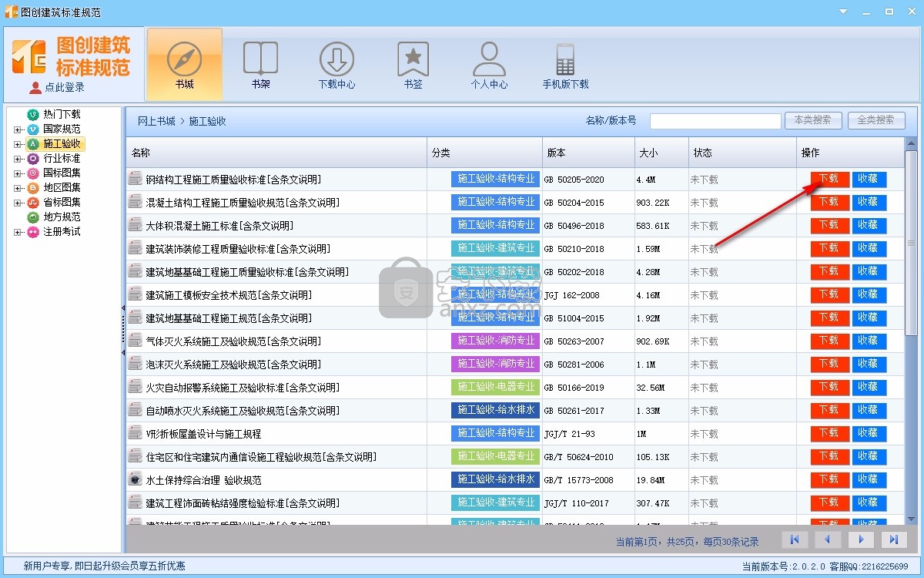924x578 pixels.
Task: Open the 下载中心 tab
Action: (336, 65)
